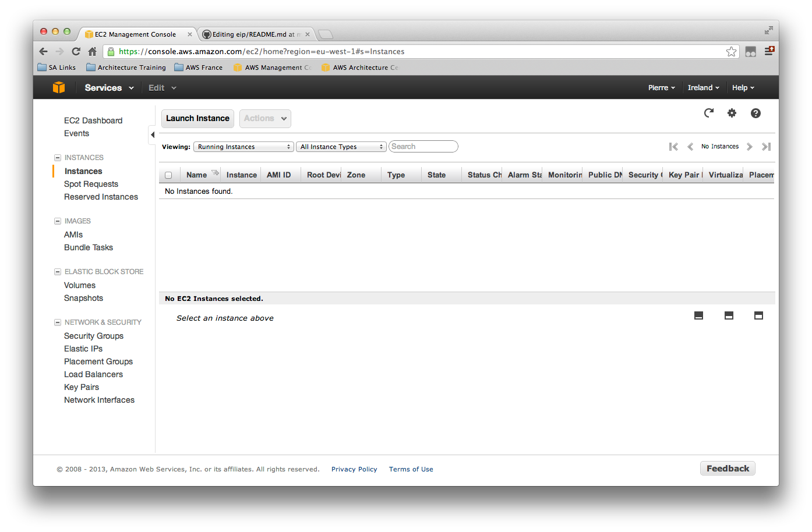Click the Launch Instance button

click(x=197, y=118)
